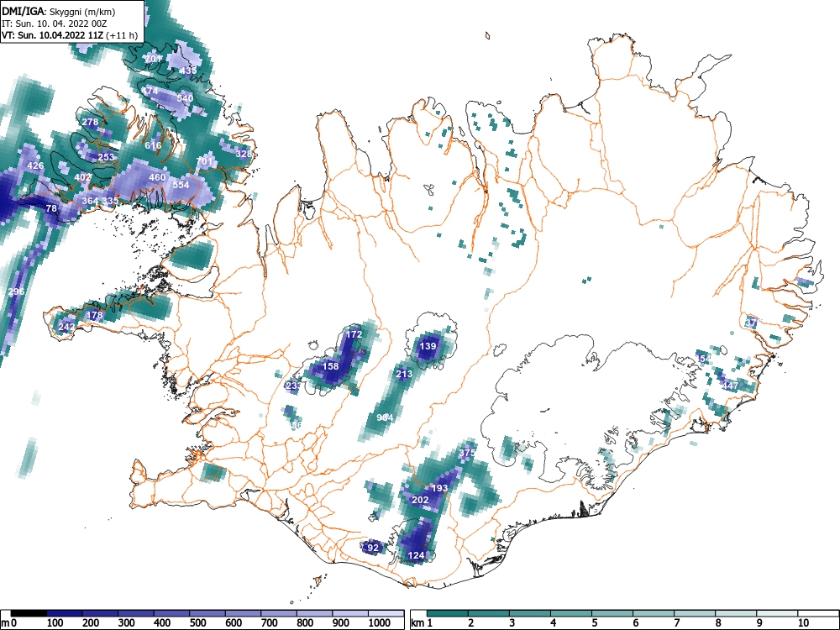Click the visibility value 616
840x630 pixels.
(153, 145)
